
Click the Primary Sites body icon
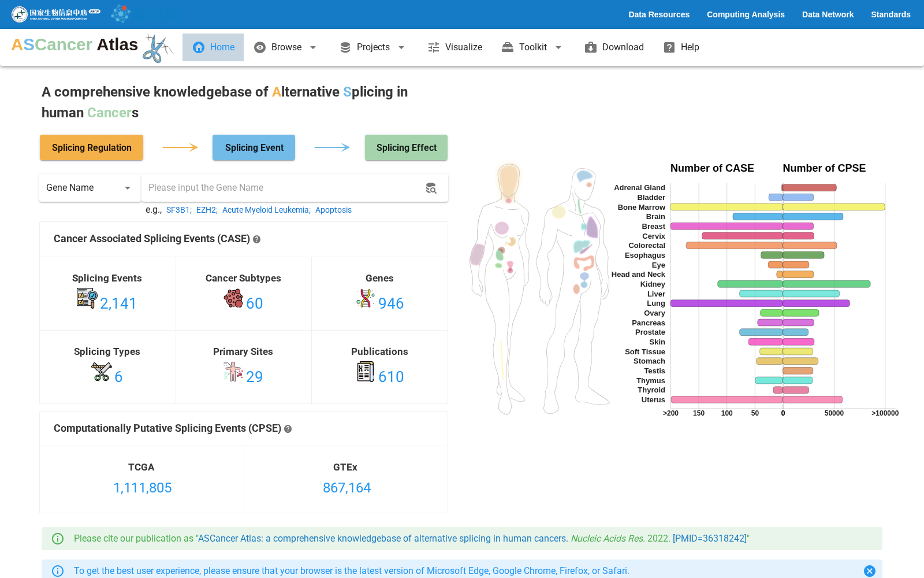233,372
